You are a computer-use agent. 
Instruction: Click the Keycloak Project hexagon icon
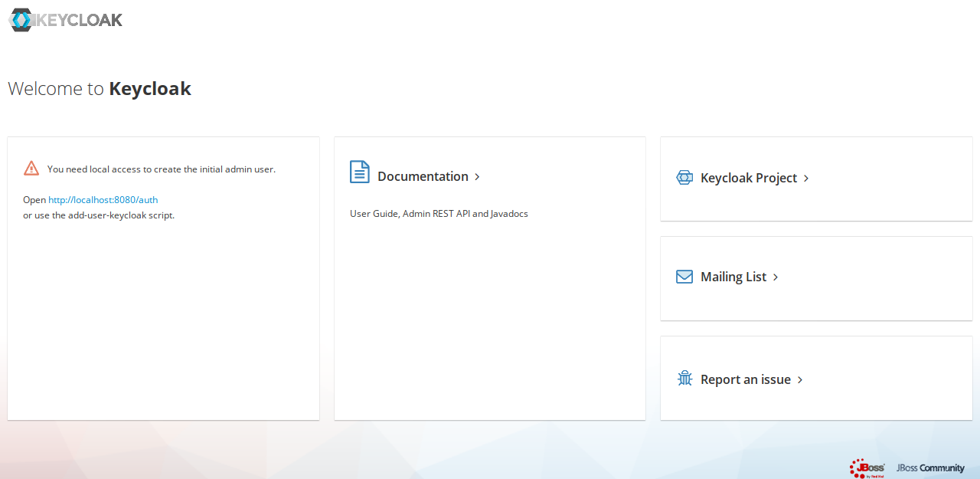(684, 178)
